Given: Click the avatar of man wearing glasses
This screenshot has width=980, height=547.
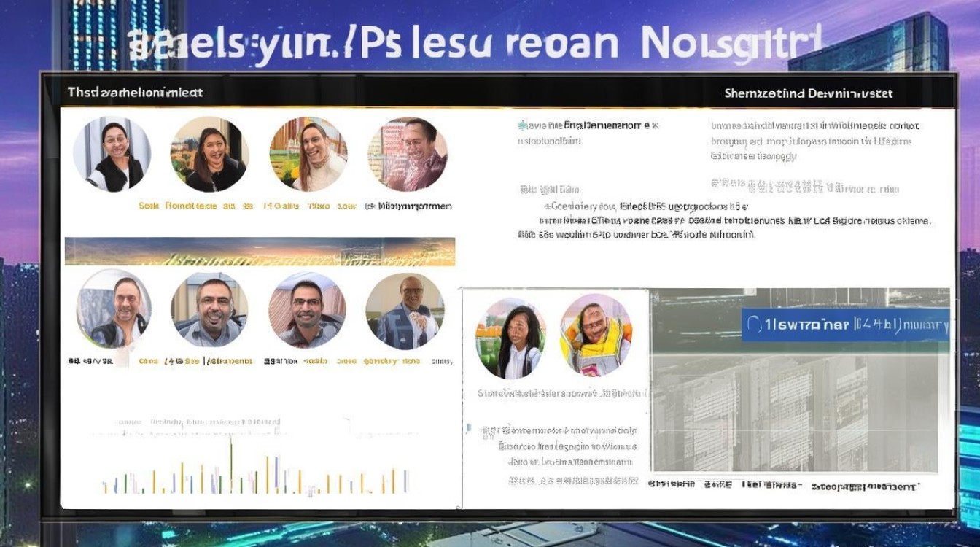Looking at the screenshot, I should coord(307,311).
